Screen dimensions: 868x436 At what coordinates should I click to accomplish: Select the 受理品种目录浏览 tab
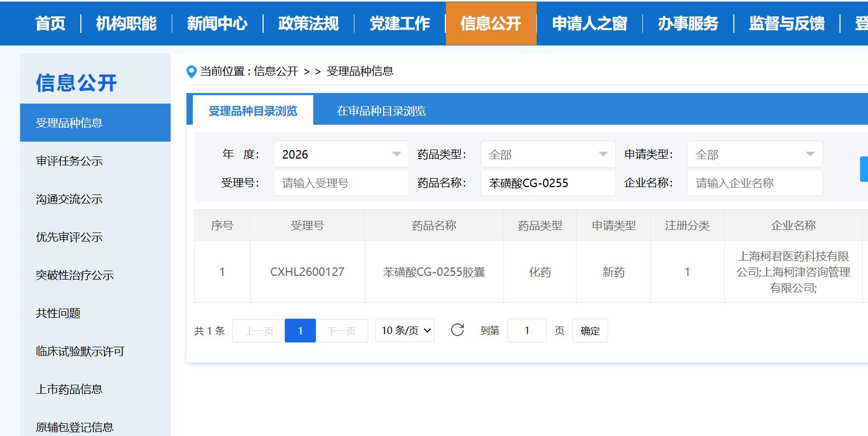(x=253, y=111)
